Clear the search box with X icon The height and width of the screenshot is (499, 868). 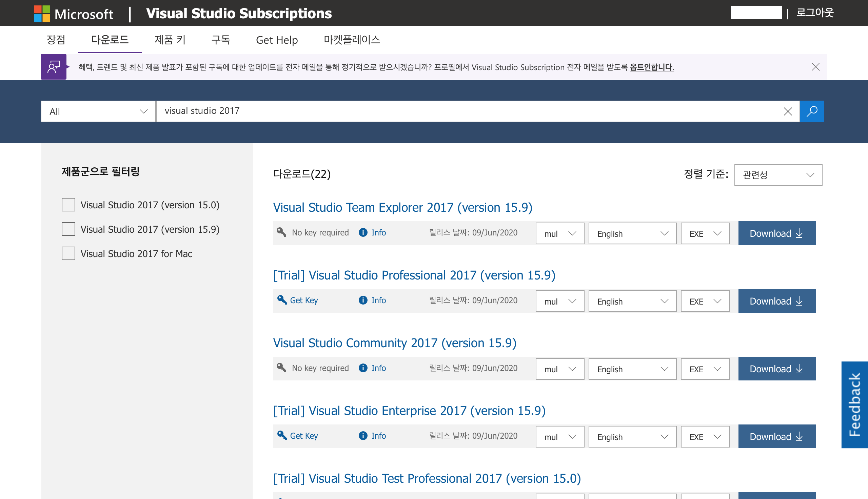pos(788,111)
